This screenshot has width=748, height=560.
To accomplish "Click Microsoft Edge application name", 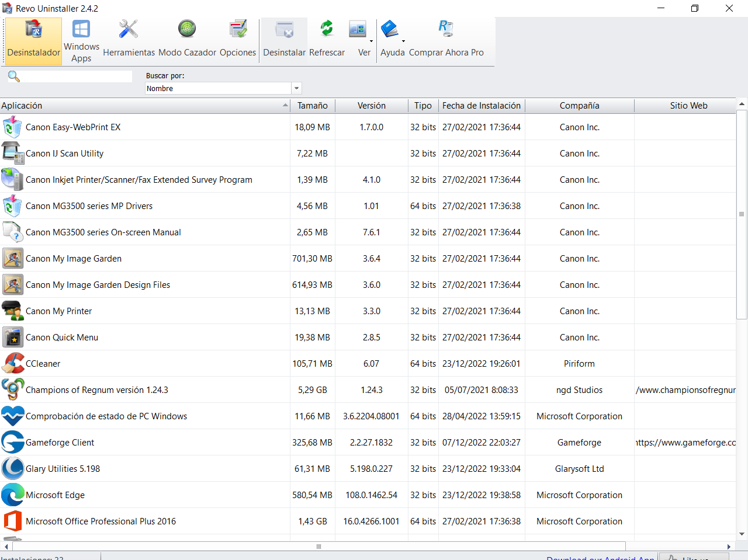I will (55, 495).
